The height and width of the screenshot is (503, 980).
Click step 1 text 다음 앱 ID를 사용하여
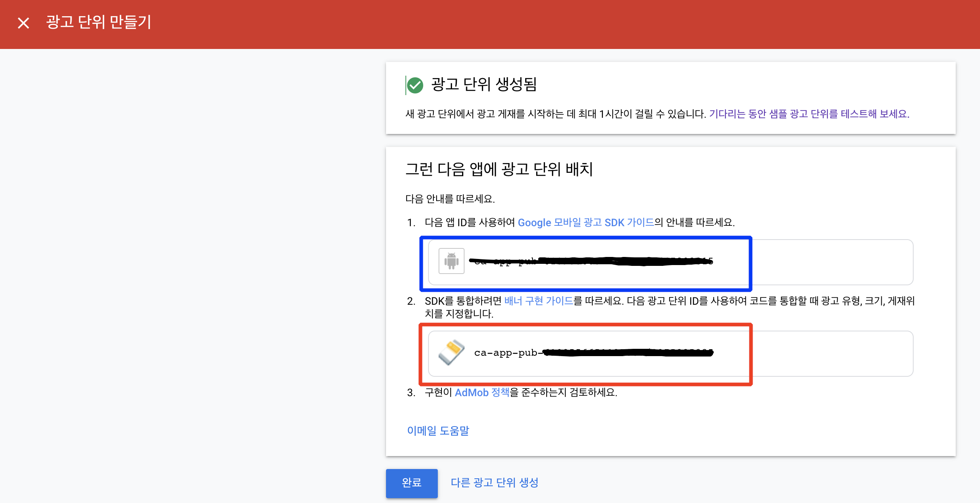click(469, 223)
